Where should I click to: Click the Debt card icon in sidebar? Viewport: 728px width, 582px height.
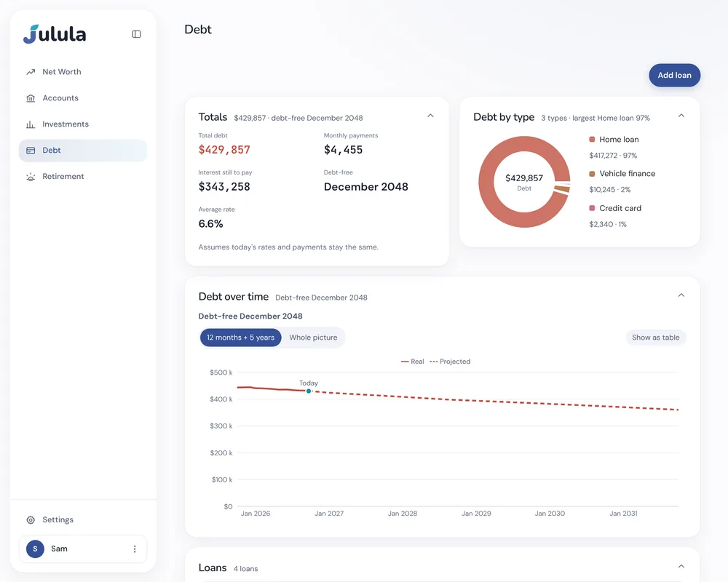31,151
